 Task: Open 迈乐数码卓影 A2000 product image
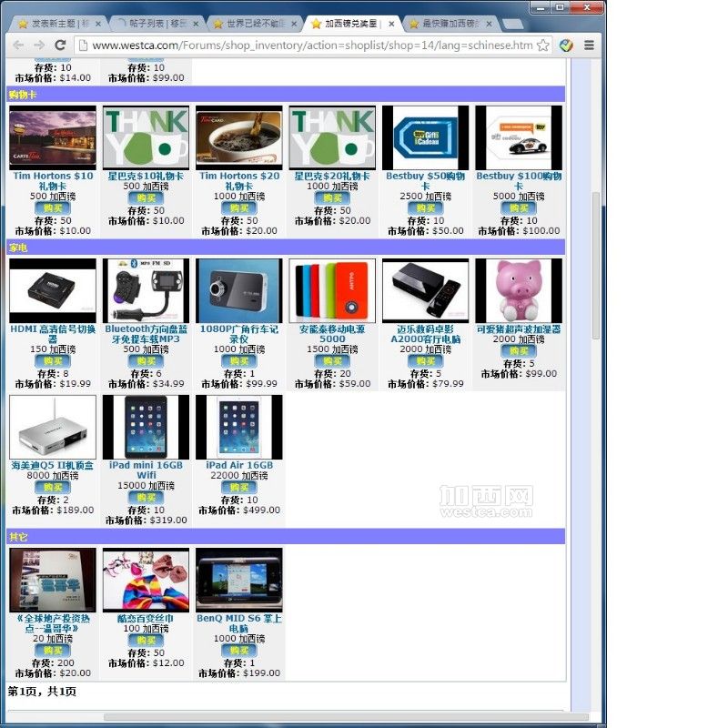point(425,290)
